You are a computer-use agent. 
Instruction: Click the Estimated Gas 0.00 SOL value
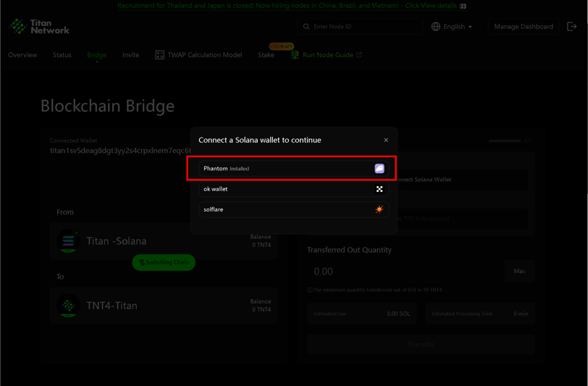(x=398, y=314)
